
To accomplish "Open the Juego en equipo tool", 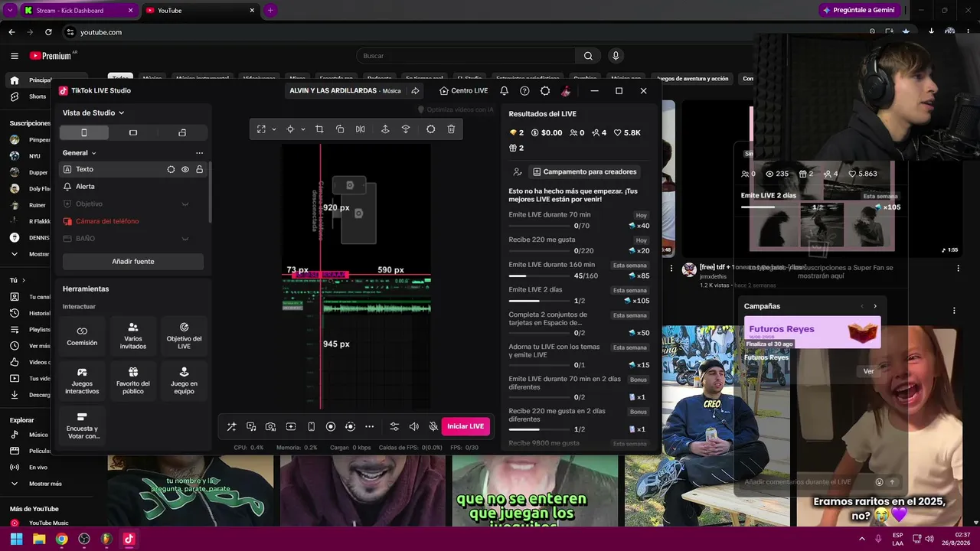I will (184, 380).
